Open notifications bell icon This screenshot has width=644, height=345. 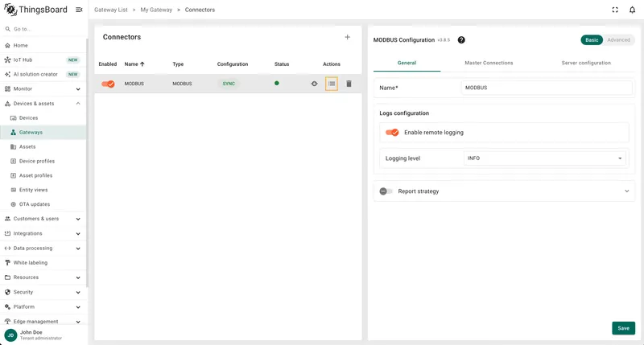pyautogui.click(x=632, y=10)
